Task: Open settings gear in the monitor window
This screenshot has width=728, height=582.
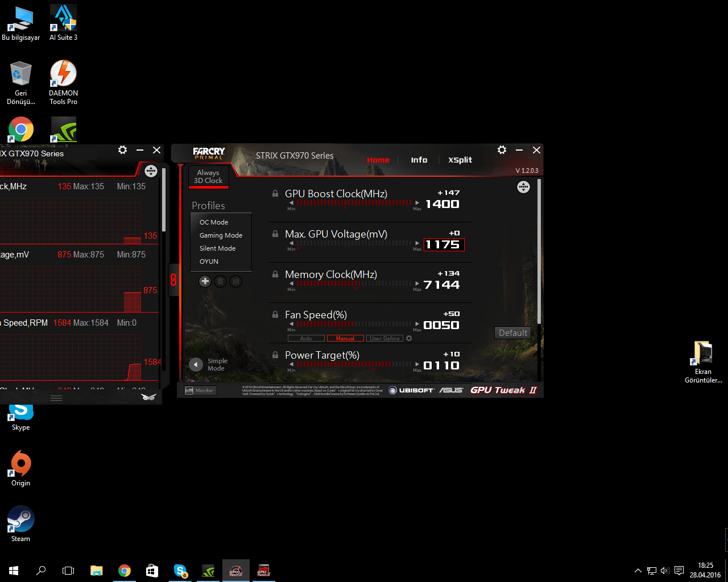Action: click(x=122, y=149)
